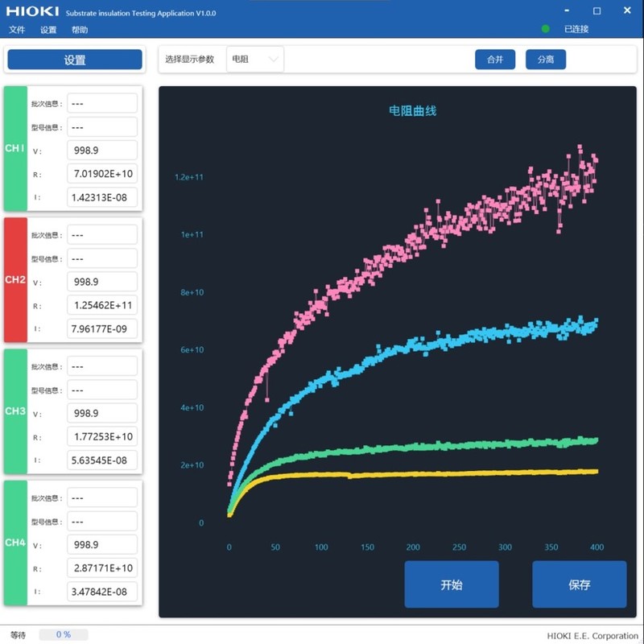Toggle the green CH4 channel block
Viewport: 644px width, 644px height.
tap(15, 543)
